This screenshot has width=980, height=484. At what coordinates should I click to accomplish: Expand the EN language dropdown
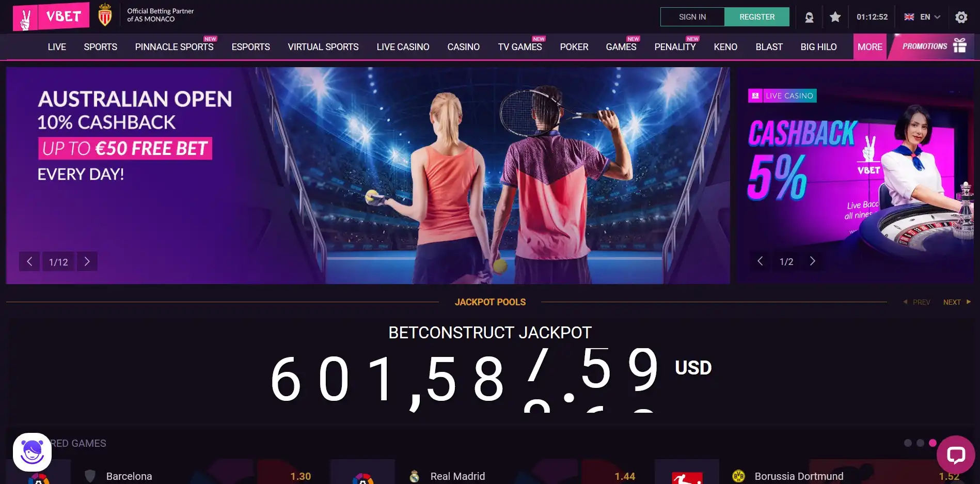[922, 17]
